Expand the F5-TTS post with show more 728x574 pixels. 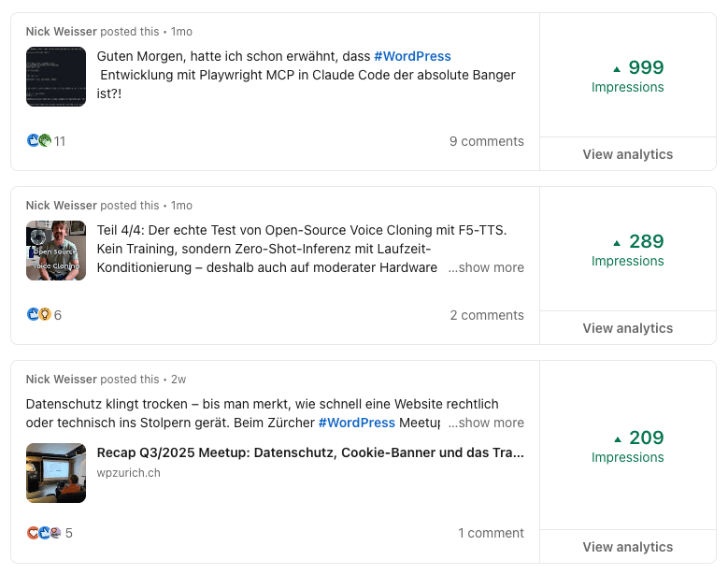coord(486,267)
